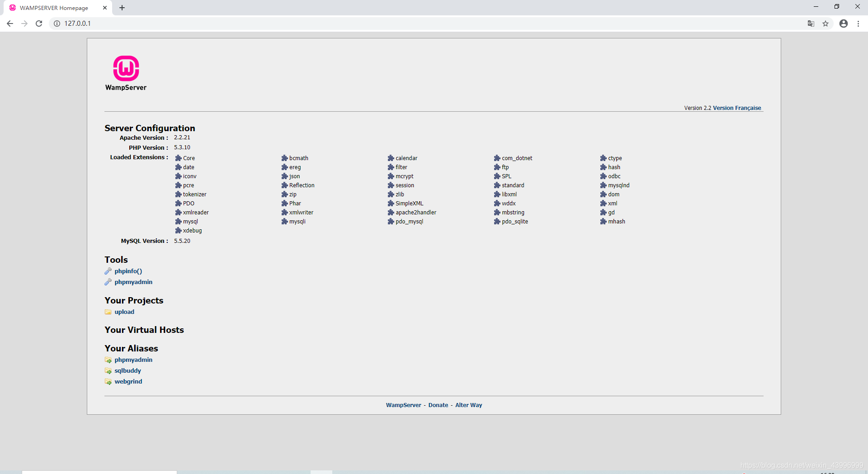
Task: Follow the WampServer footer link
Action: coord(403,405)
